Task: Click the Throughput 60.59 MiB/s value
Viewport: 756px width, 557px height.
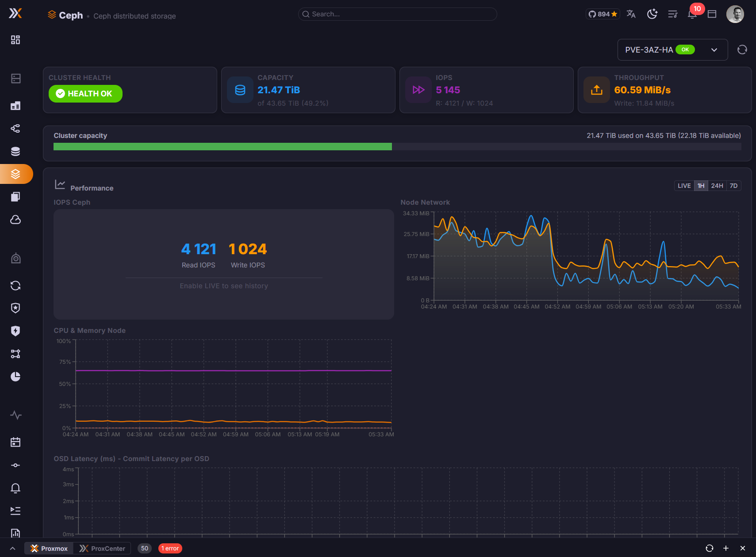Action: [x=642, y=90]
